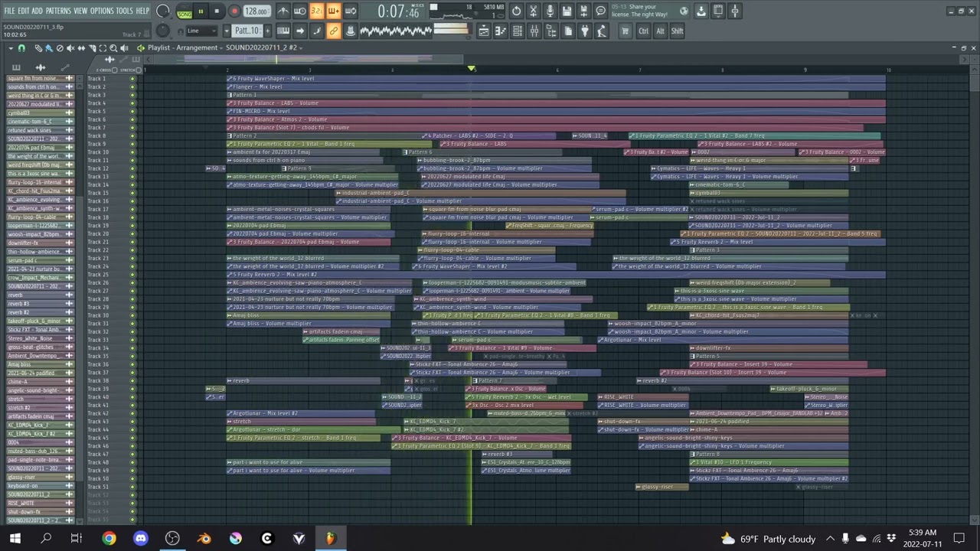The height and width of the screenshot is (551, 980).
Task: Adjust the main volume knob
Action: click(162, 11)
